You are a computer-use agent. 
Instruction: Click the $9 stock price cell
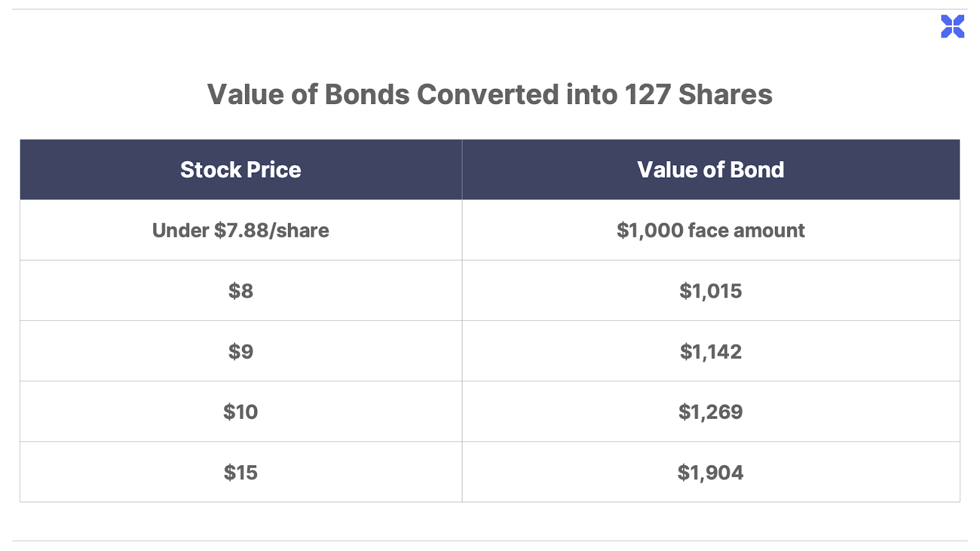241,351
